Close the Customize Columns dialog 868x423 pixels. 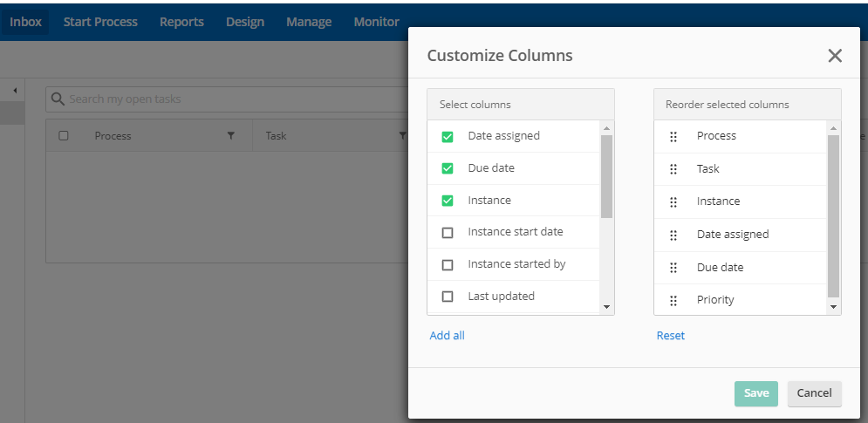pyautogui.click(x=835, y=55)
